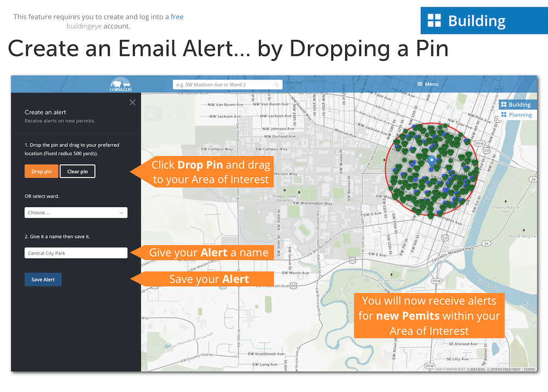Image resolution: width=548 pixels, height=392 pixels.
Task: Click the Clear pin button
Action: [77, 172]
